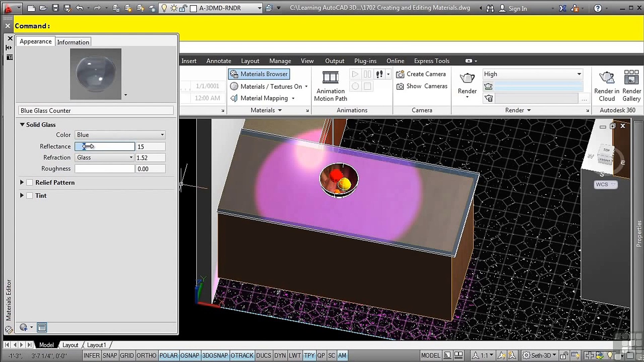The width and height of the screenshot is (644, 362).
Task: Open the Render Gallery icon
Action: coord(631,77)
